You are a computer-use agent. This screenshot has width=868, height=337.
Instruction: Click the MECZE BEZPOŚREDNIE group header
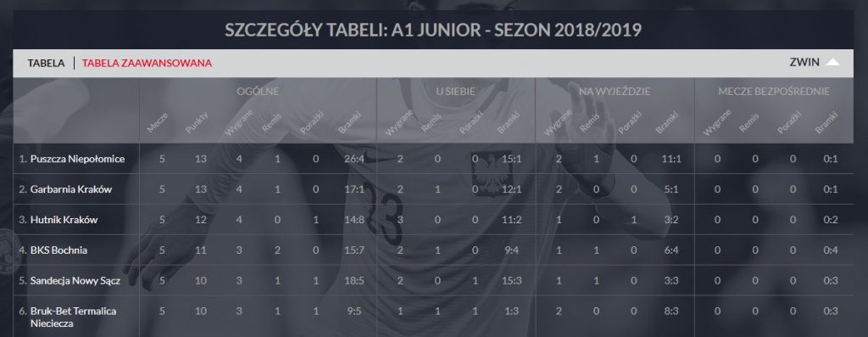tap(774, 92)
